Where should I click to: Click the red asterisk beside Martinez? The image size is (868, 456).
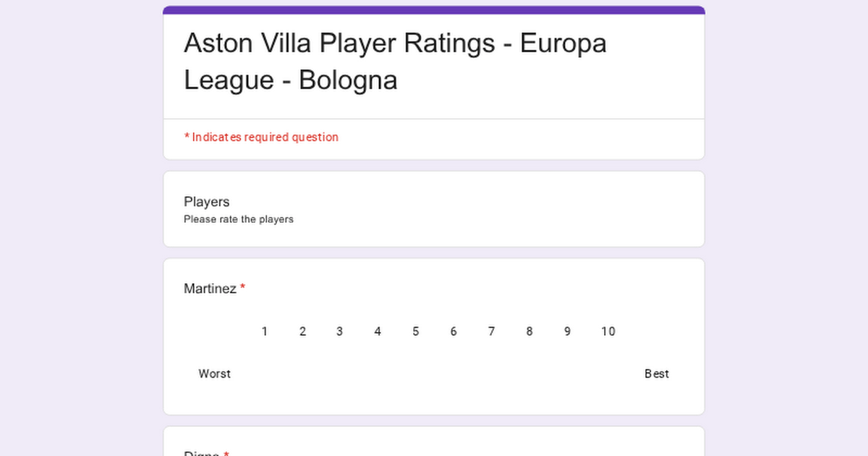click(x=243, y=288)
